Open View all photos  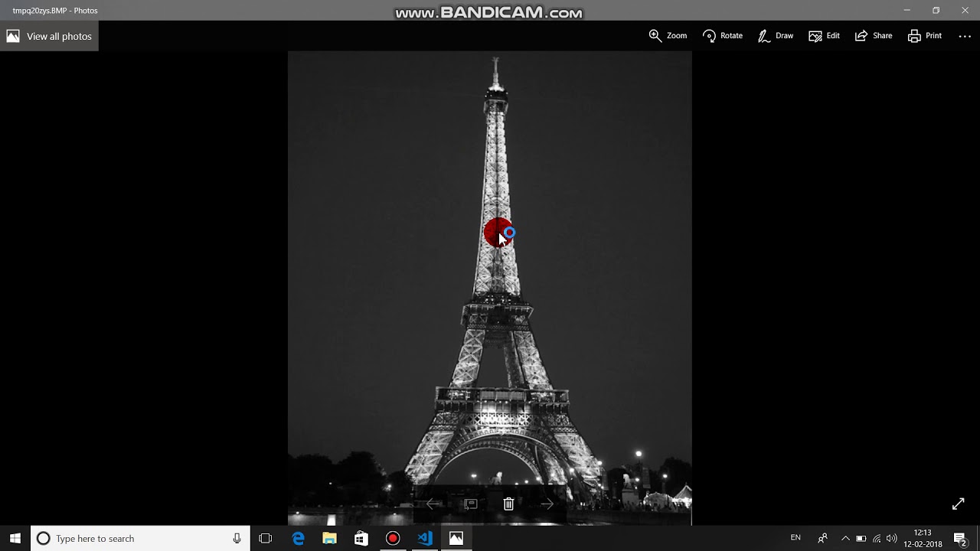click(49, 36)
